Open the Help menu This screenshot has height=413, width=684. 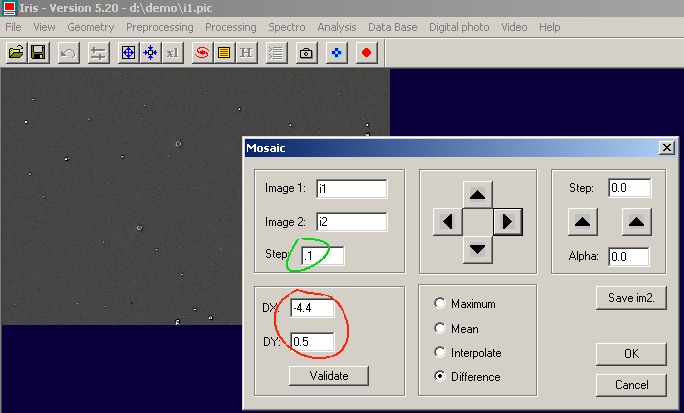point(550,27)
